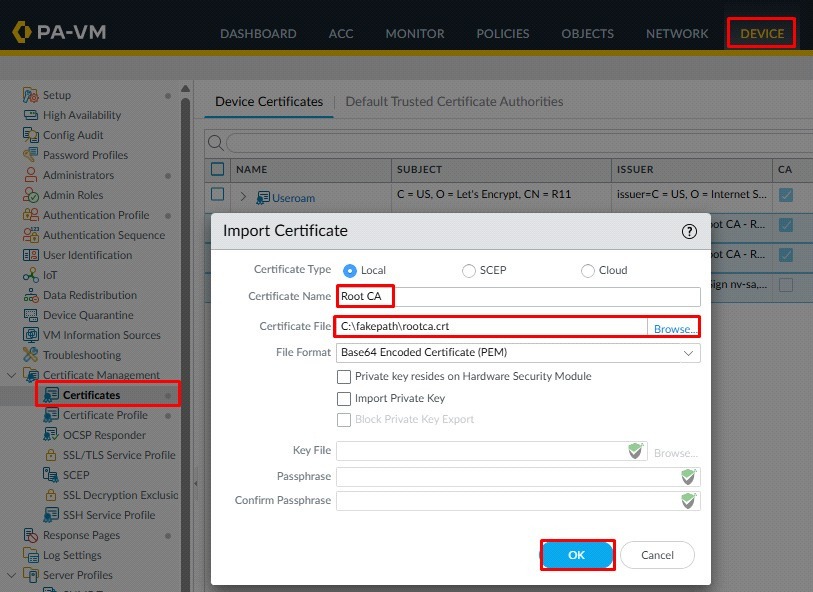
Task: Open the File Format dropdown
Action: (x=518, y=353)
